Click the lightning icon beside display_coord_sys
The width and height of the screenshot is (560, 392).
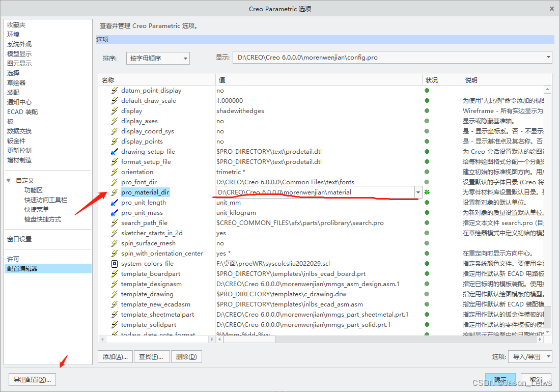tap(114, 131)
